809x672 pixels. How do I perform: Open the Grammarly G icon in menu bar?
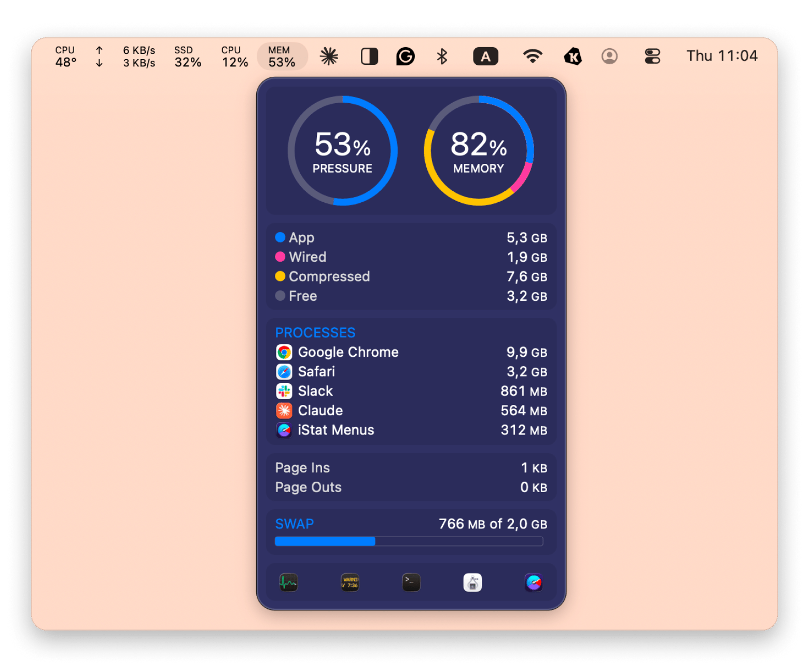pyautogui.click(x=406, y=56)
